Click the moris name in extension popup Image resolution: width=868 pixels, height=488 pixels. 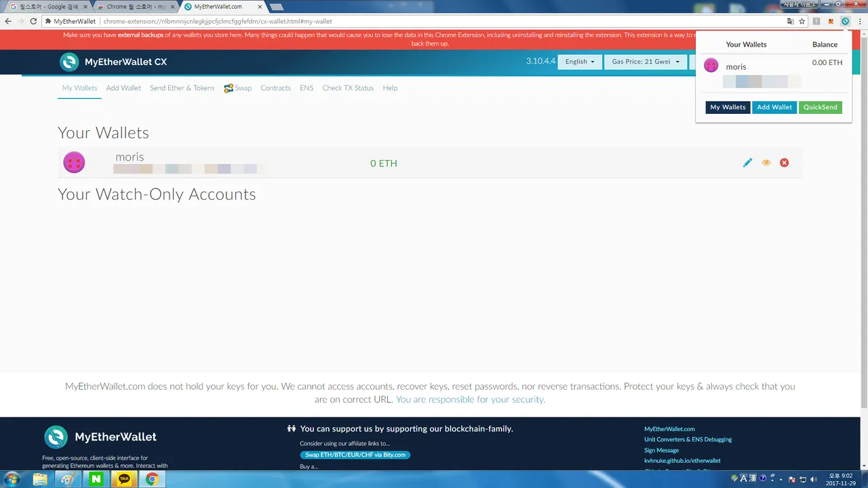click(736, 67)
